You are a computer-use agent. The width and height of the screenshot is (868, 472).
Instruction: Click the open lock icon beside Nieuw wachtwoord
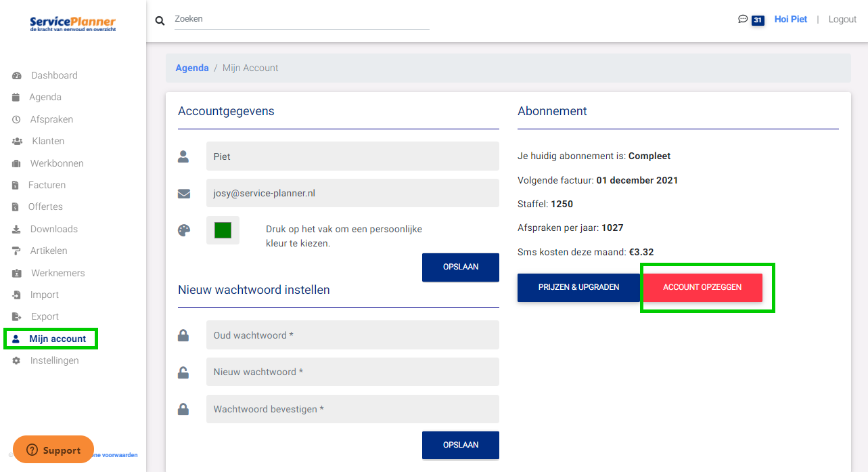[x=183, y=372]
